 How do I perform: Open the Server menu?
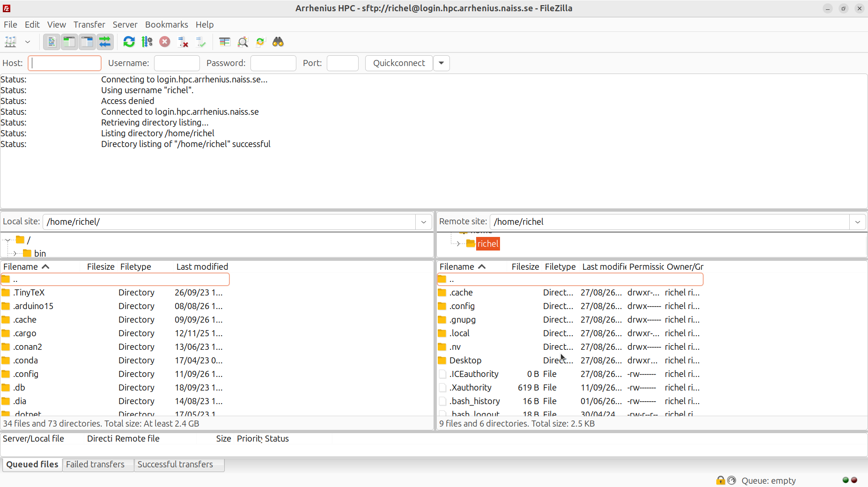(125, 24)
